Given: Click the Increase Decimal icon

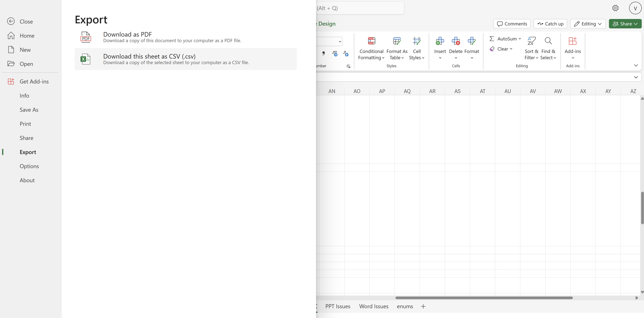Looking at the screenshot, I should click(335, 53).
